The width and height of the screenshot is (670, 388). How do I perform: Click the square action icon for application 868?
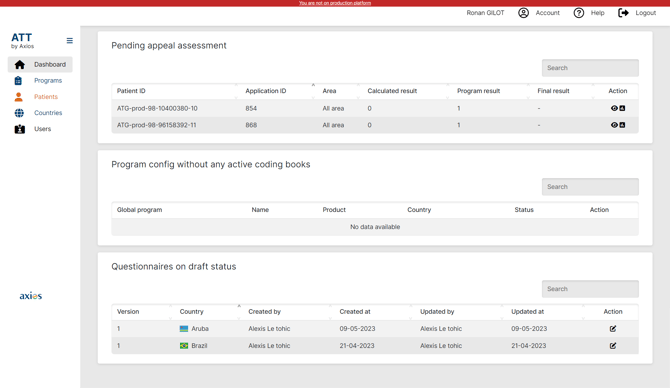[622, 125]
